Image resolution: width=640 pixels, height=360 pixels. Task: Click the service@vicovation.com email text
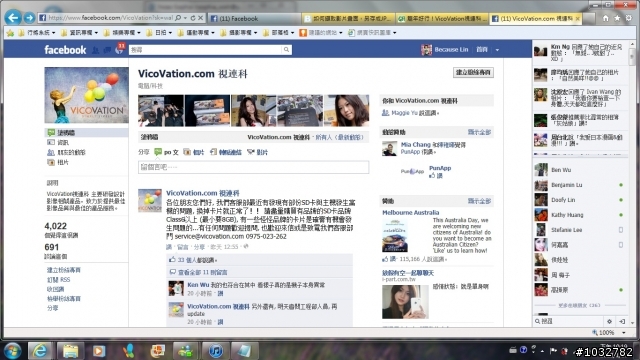click(209, 236)
